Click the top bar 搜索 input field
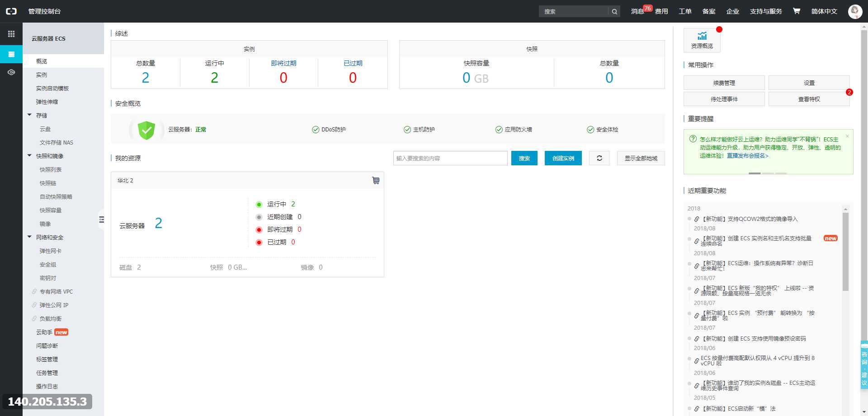Image resolution: width=868 pixels, height=416 pixels. click(574, 11)
